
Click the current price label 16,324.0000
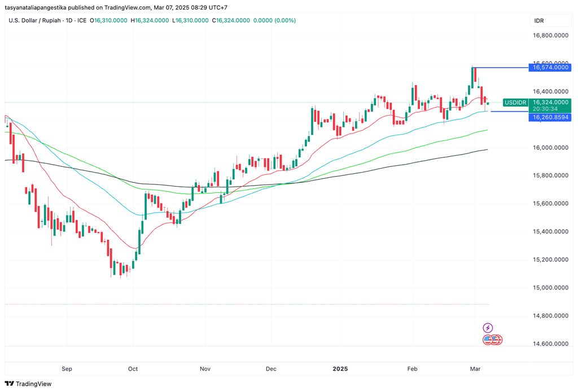(550, 102)
